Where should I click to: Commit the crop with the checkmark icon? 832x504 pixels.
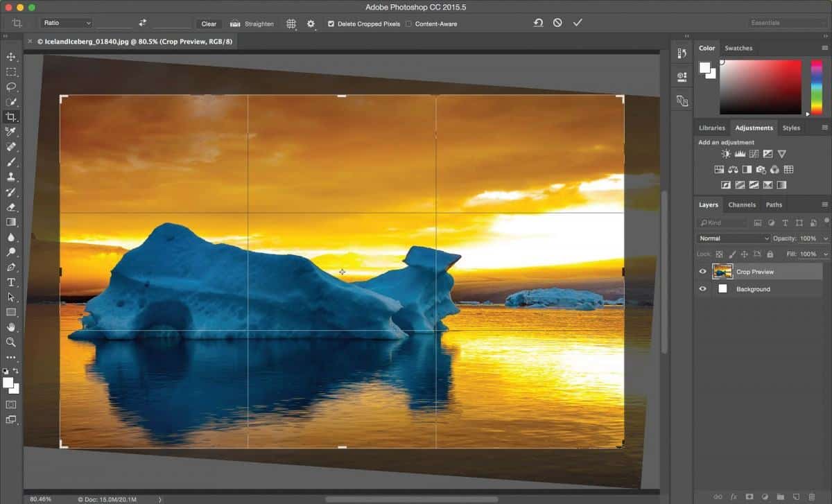coord(578,22)
